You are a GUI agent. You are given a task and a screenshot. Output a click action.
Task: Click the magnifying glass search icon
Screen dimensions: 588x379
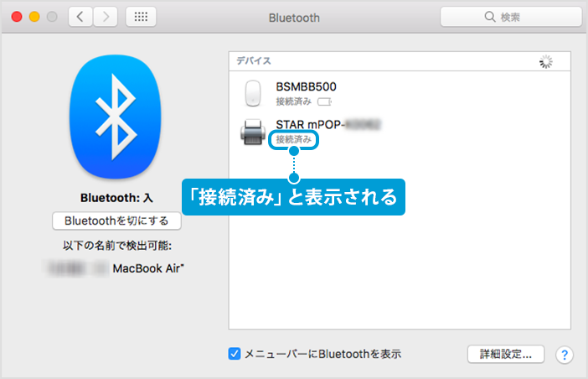pyautogui.click(x=490, y=17)
